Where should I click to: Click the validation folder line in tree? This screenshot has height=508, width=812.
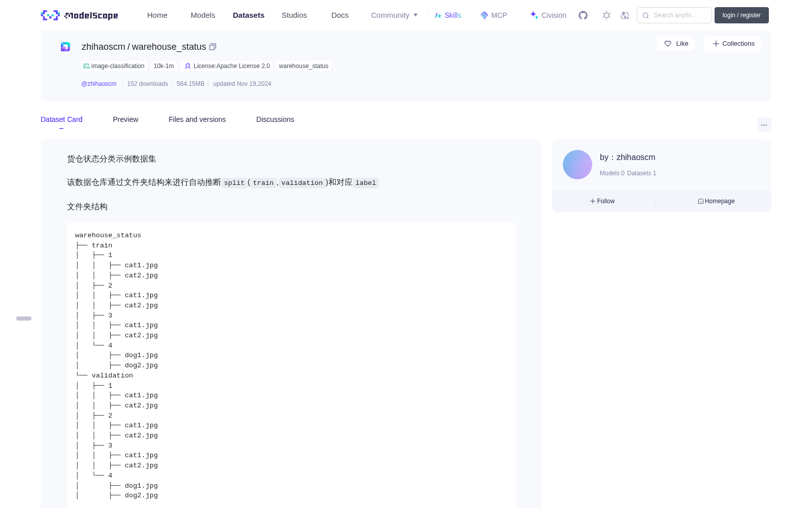(112, 375)
